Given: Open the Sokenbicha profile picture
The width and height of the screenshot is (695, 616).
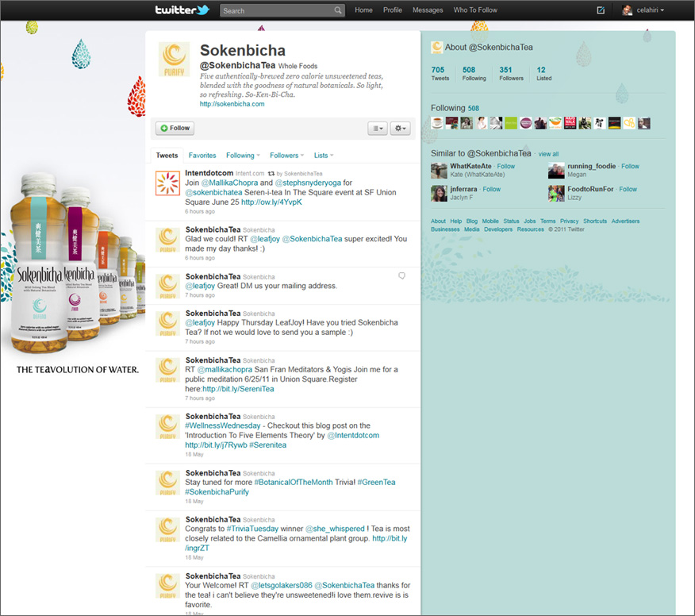Looking at the screenshot, I should [175, 60].
